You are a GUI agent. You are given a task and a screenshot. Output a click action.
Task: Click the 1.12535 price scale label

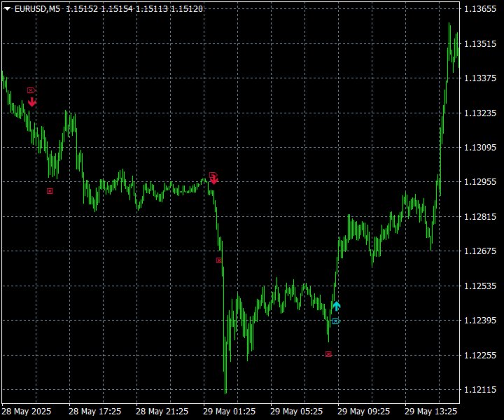(480, 286)
